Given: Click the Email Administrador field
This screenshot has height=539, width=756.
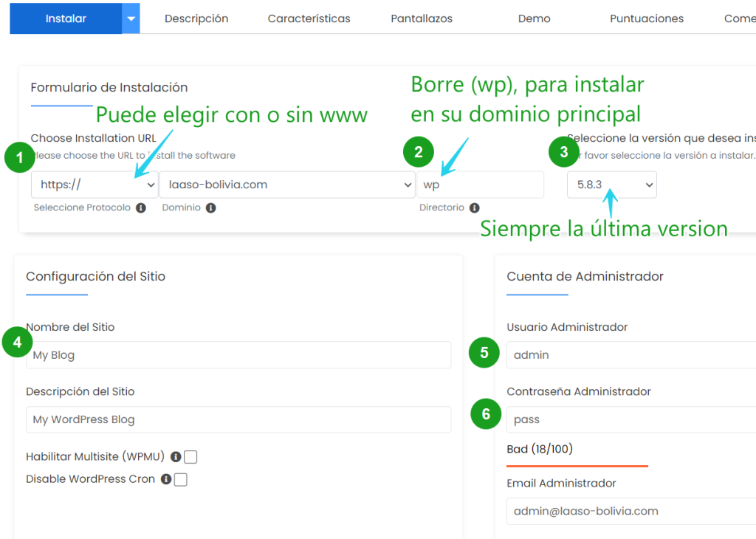Looking at the screenshot, I should tap(631, 511).
